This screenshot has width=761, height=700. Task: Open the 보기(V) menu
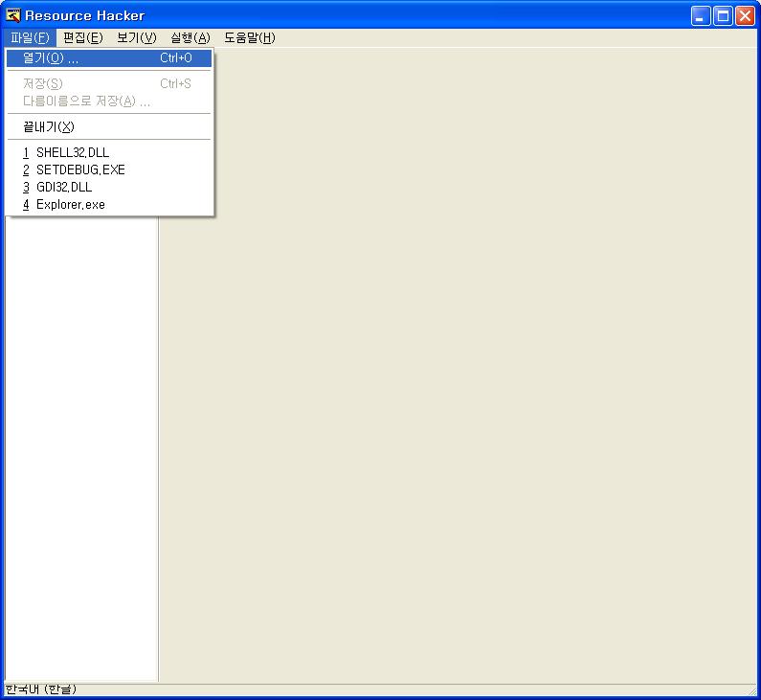tap(136, 38)
